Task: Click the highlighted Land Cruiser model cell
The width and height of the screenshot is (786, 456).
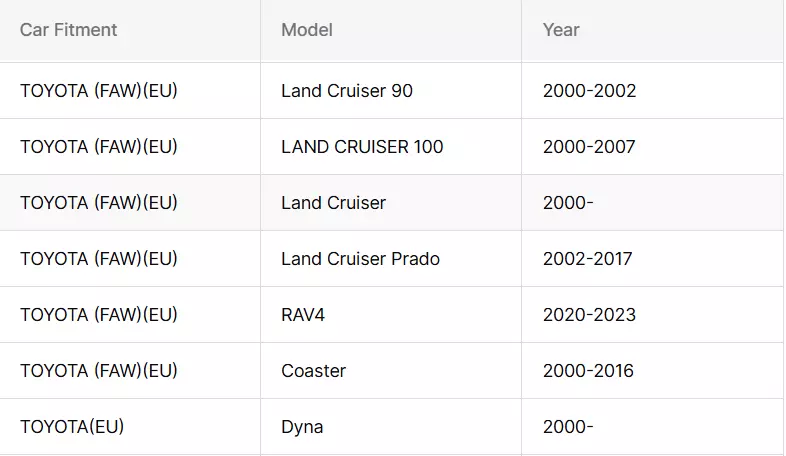Action: tap(391, 203)
